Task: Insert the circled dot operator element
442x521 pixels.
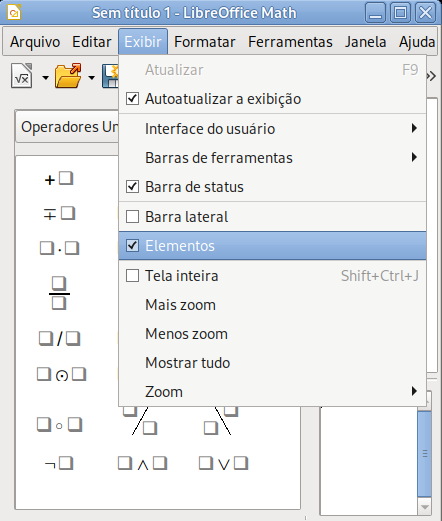Action: (x=61, y=374)
